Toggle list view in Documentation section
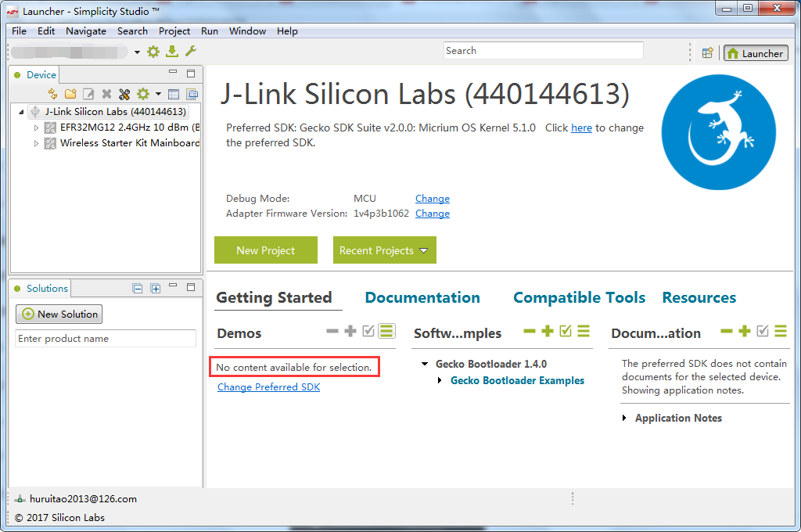 pos(781,331)
